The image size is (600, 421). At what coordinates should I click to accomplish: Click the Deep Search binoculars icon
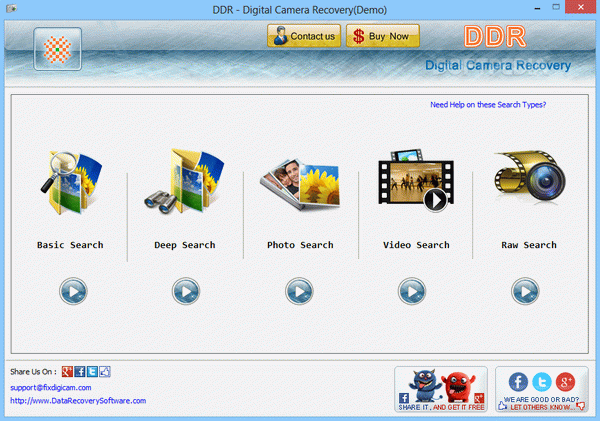pyautogui.click(x=184, y=181)
